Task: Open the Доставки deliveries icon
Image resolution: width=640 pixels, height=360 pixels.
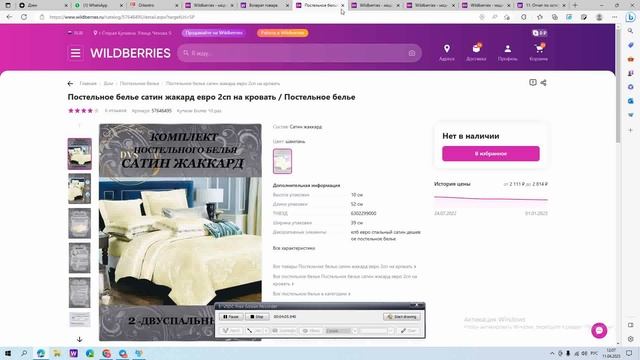Action: tap(476, 53)
